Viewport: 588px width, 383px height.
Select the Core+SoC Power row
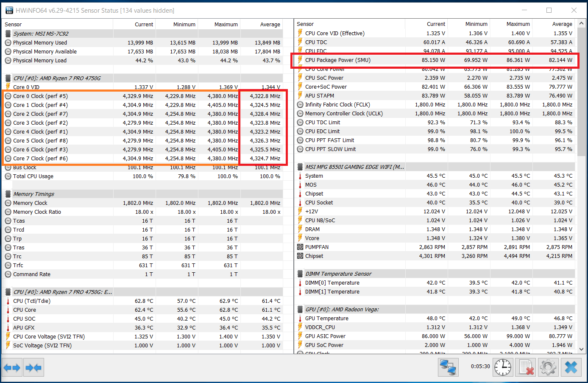click(x=435, y=87)
